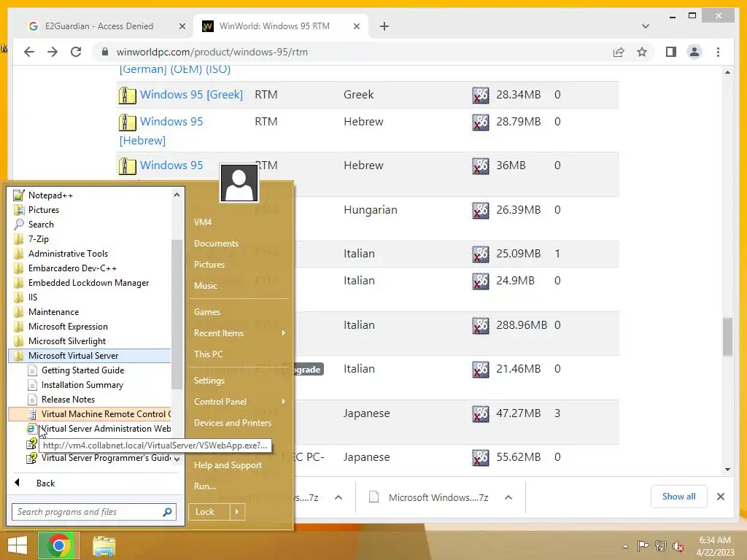Click the address bar URL
Viewport: 747px width, 560px height.
[212, 52]
